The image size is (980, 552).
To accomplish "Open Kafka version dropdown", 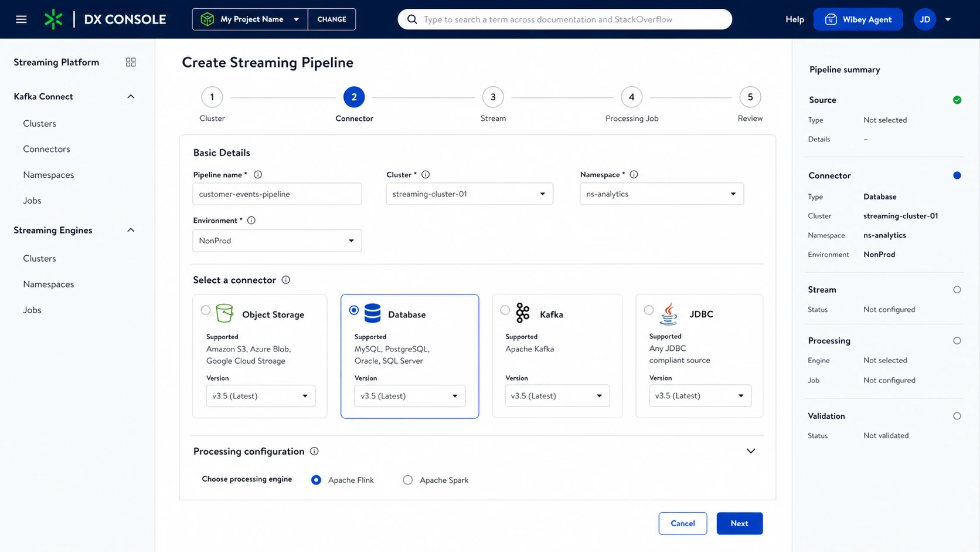I will pyautogui.click(x=557, y=396).
